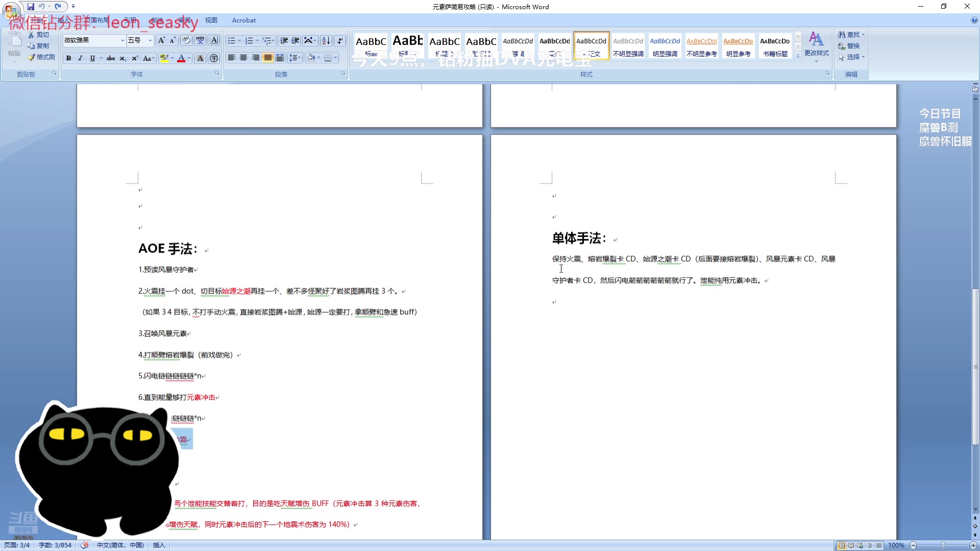Open Paragraph group dialog launcher
The image size is (980, 551).
[343, 73]
